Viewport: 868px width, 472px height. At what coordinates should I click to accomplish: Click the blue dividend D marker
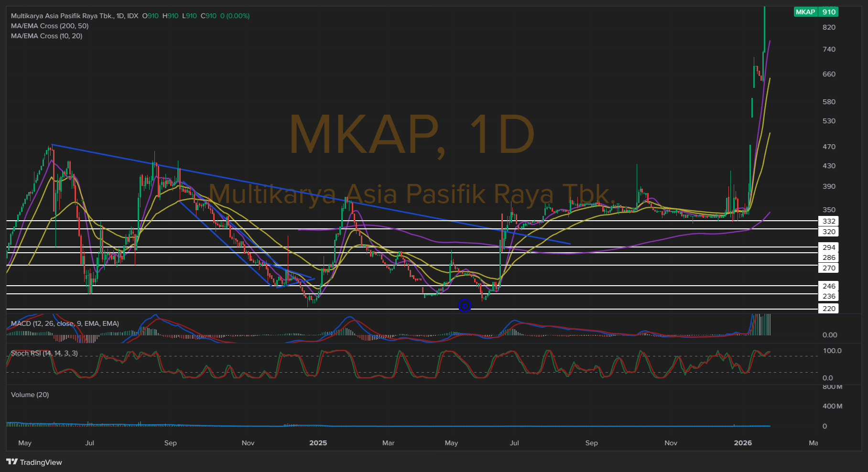(x=465, y=306)
